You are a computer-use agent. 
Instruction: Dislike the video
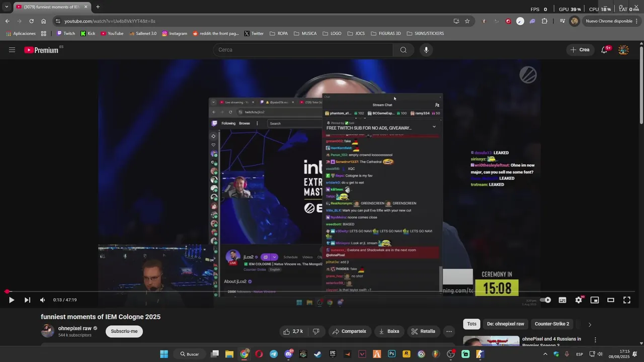click(x=316, y=331)
